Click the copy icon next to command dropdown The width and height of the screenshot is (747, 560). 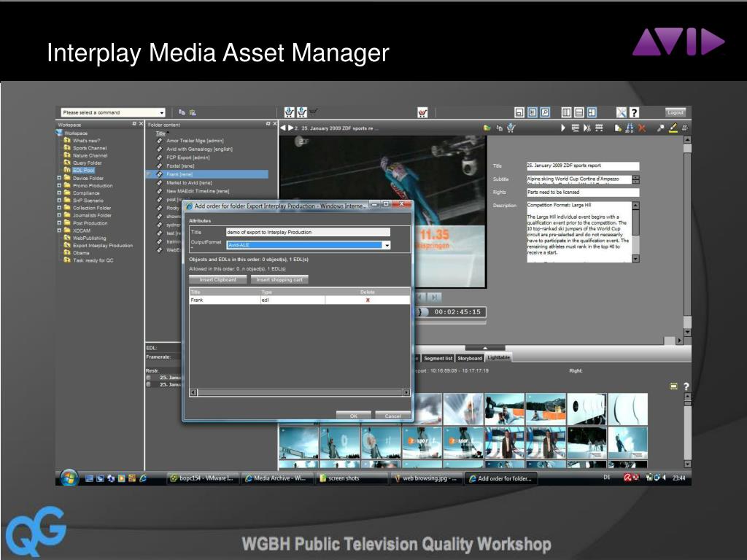(182, 112)
